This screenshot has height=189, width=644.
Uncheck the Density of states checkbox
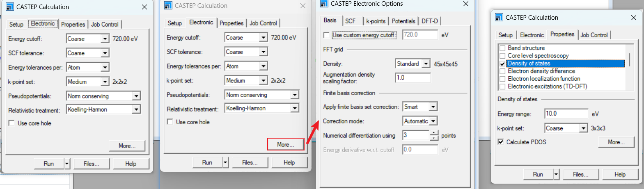502,64
